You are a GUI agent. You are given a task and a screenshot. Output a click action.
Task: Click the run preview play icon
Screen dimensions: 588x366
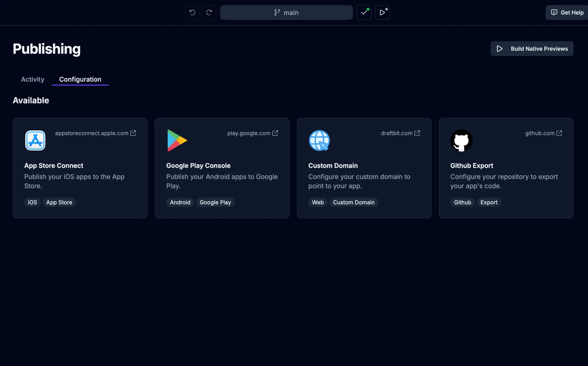tap(383, 12)
